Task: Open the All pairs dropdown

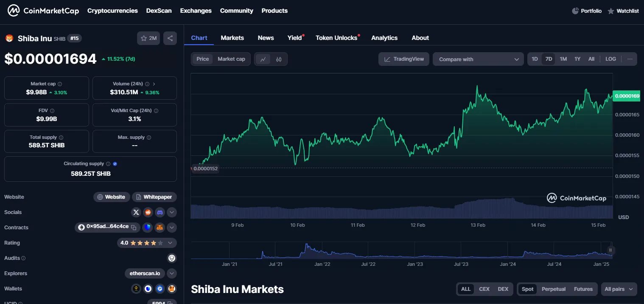Action: tap(619, 289)
